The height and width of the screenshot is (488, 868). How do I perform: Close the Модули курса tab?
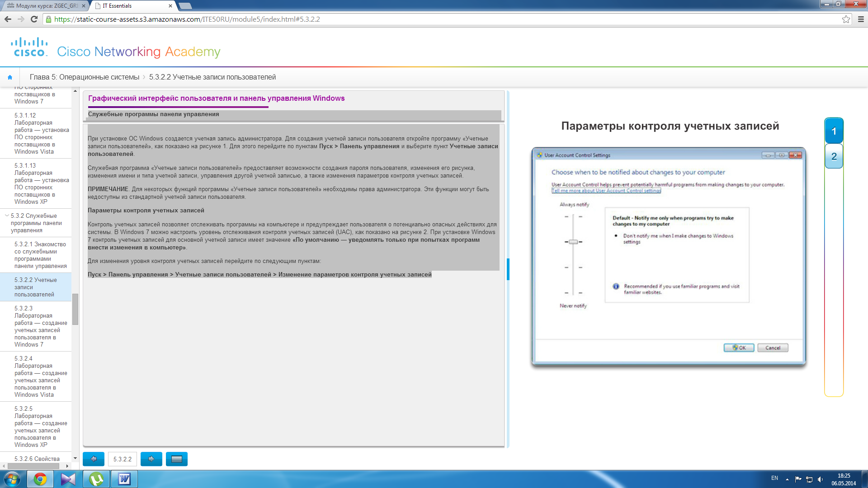(x=83, y=6)
